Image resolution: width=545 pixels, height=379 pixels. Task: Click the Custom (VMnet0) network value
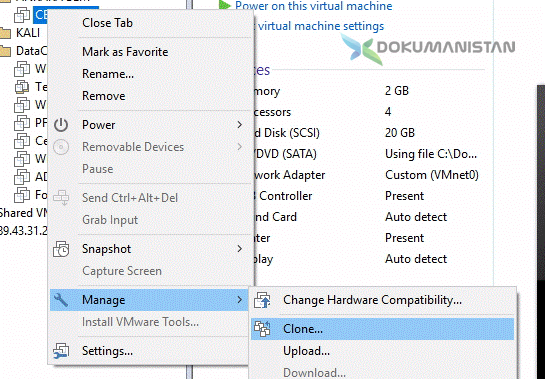point(432,175)
